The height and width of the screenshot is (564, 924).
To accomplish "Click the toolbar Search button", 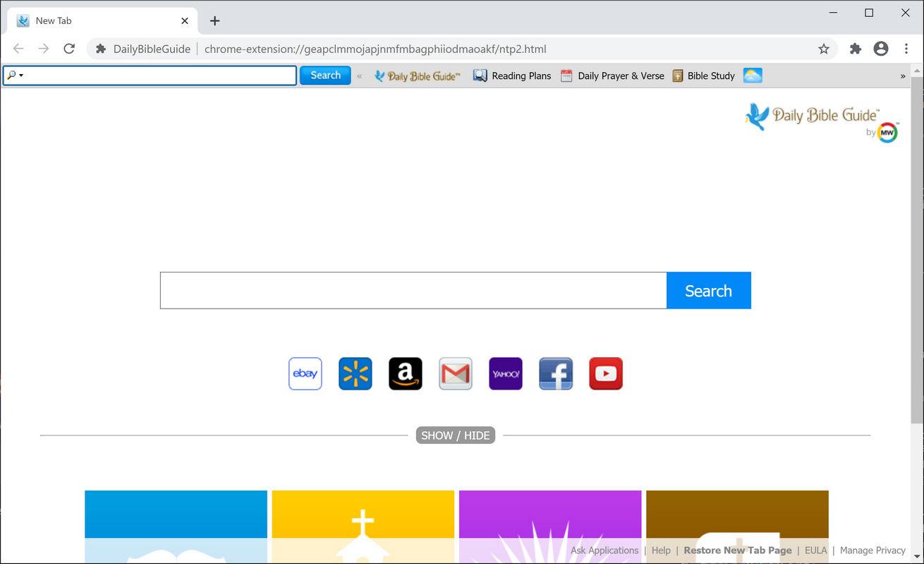I will pos(325,76).
